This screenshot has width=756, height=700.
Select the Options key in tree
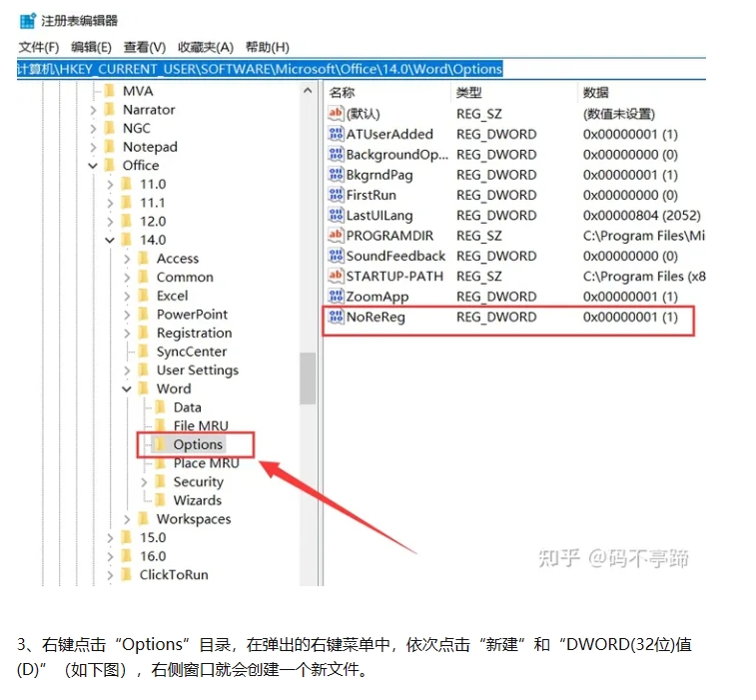pyautogui.click(x=197, y=445)
